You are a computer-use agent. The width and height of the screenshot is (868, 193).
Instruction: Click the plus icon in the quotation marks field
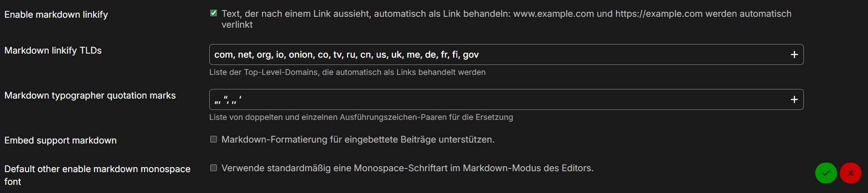[x=794, y=99]
